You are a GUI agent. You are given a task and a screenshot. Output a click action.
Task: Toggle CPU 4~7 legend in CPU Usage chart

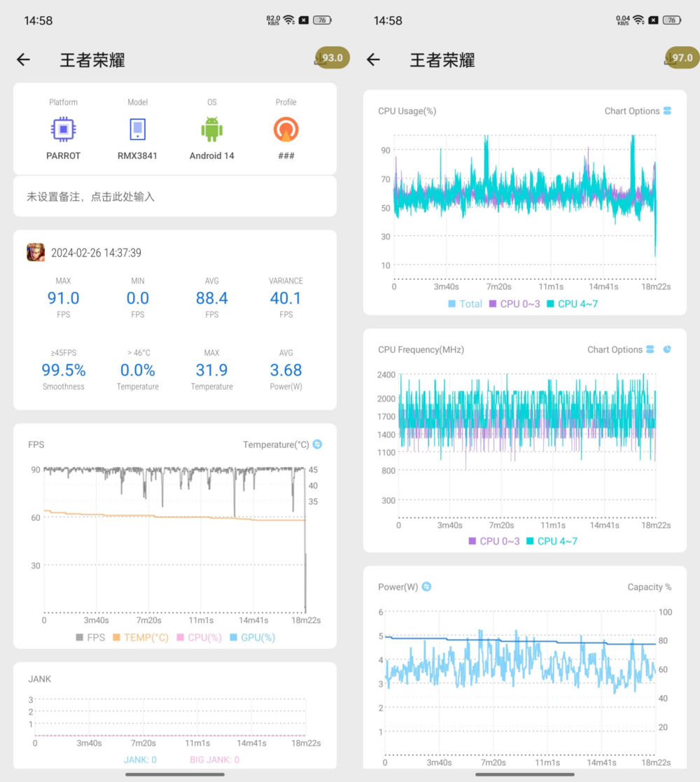[573, 304]
